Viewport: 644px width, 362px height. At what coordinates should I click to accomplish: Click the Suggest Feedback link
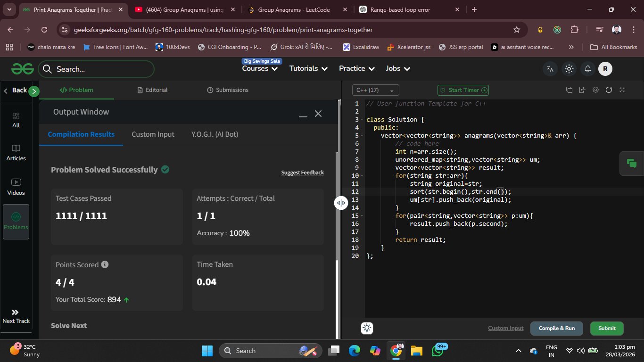coord(302,173)
